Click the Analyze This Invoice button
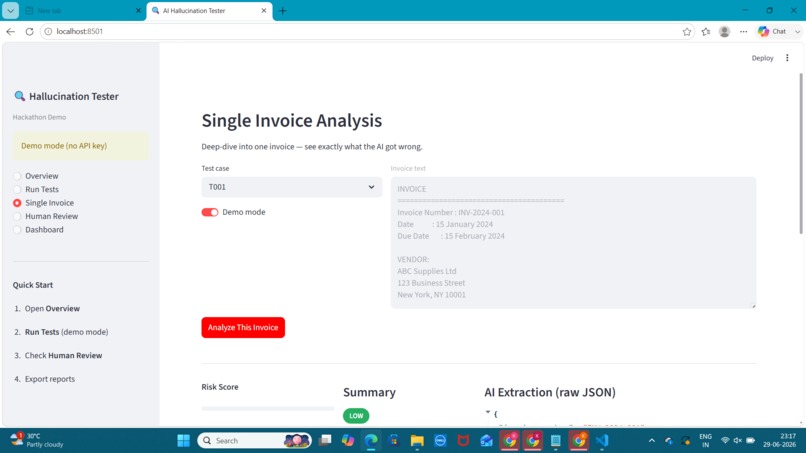 point(243,328)
